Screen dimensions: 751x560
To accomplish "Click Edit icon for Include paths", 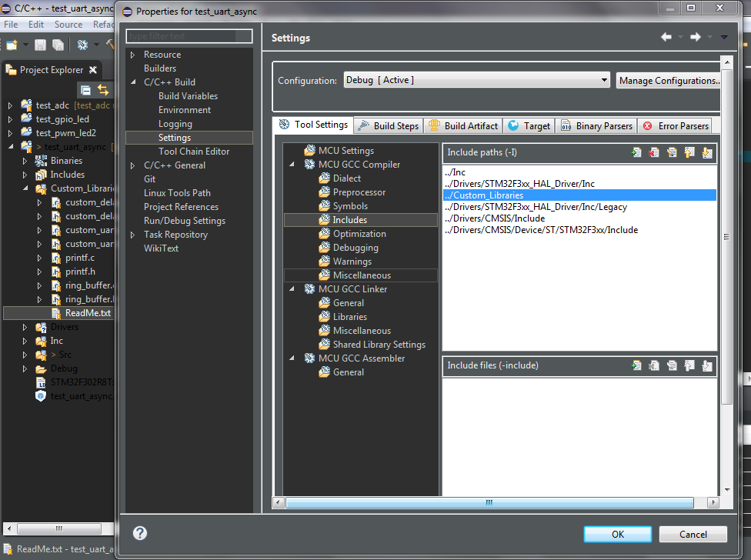I will [672, 152].
